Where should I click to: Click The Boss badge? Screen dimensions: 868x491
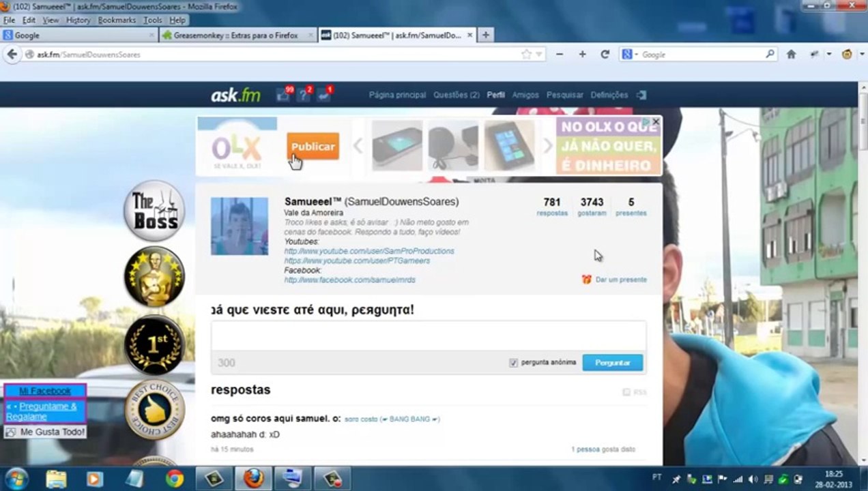click(154, 211)
